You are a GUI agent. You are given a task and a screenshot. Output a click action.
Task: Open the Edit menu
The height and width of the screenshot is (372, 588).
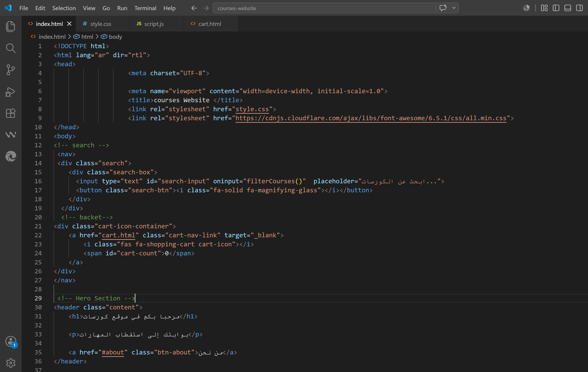(40, 8)
